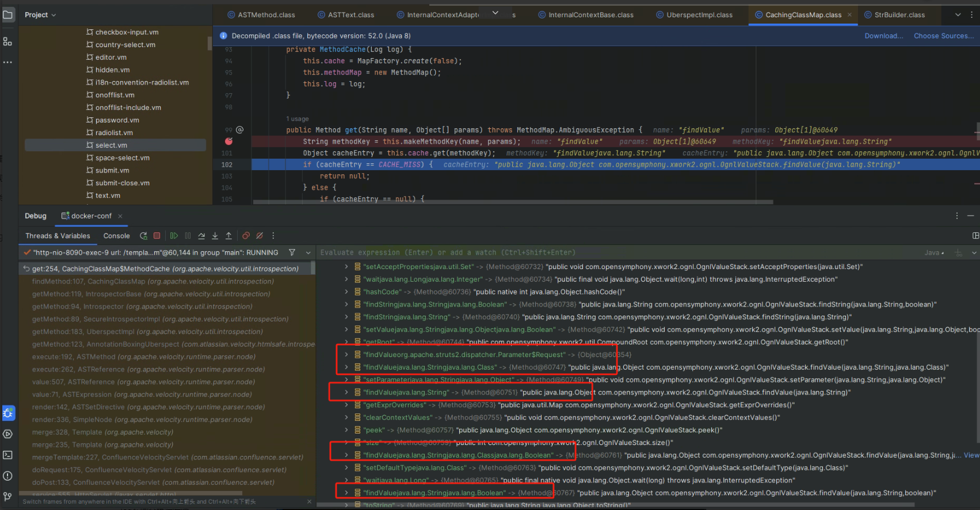Click the View link on the truncated value

coord(971,455)
